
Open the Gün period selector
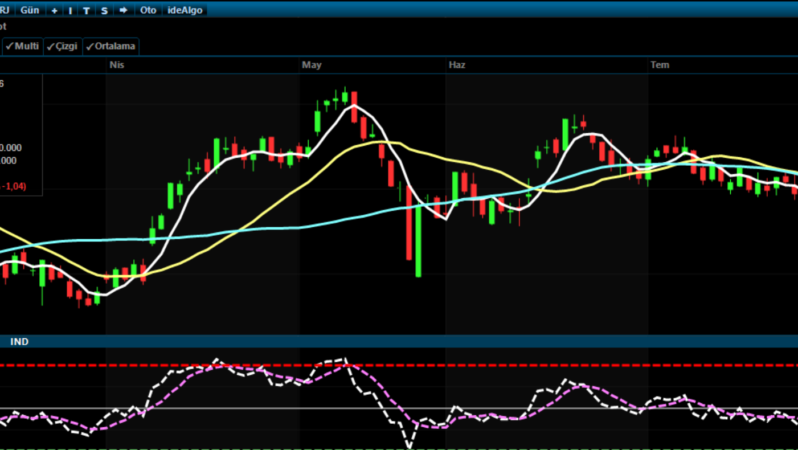pyautogui.click(x=30, y=10)
